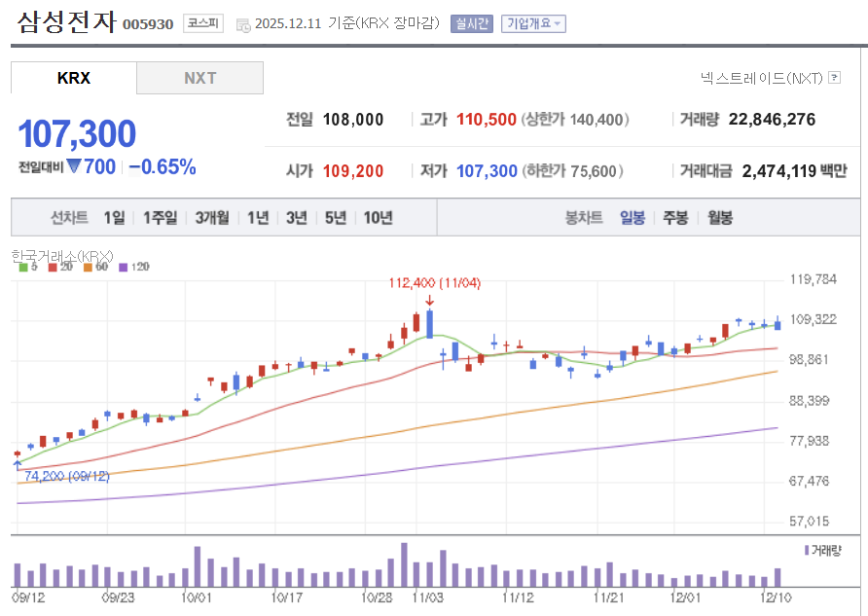Click the tallest volume bar near 11/03
The image size is (868, 616).
(x=404, y=564)
